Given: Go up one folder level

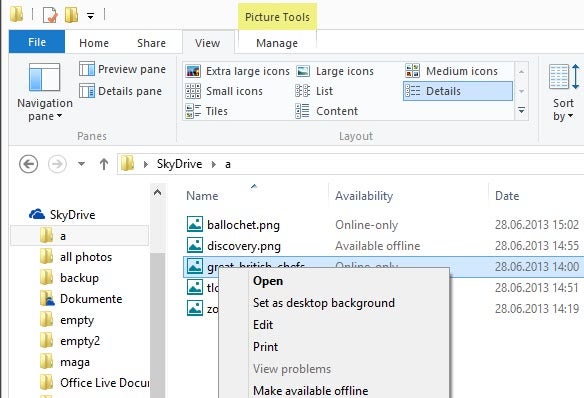Looking at the screenshot, I should (104, 164).
